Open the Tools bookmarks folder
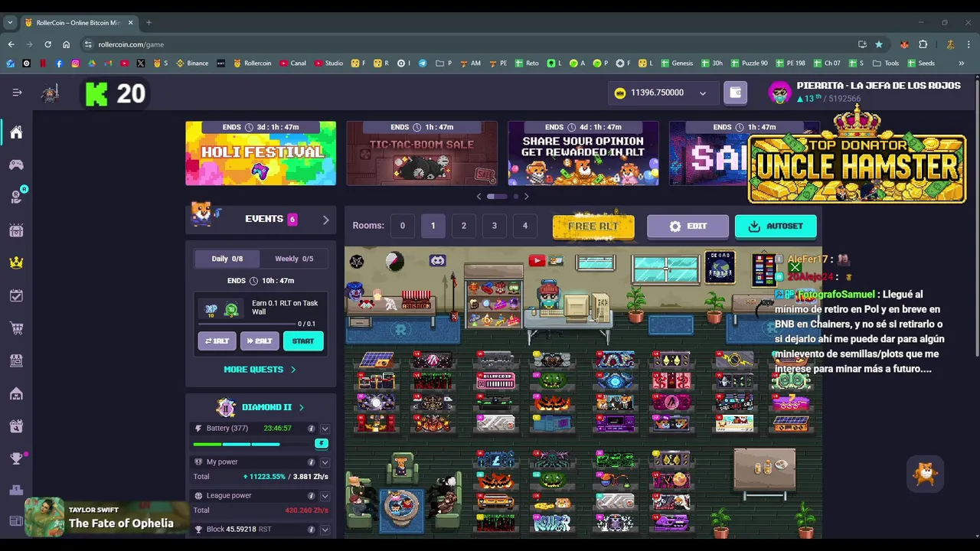The height and width of the screenshot is (551, 980). [886, 64]
